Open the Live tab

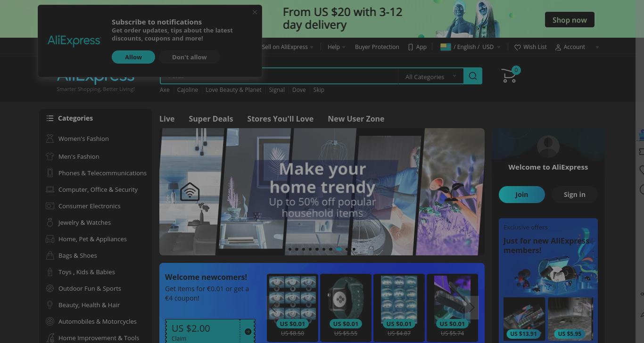[x=167, y=119]
